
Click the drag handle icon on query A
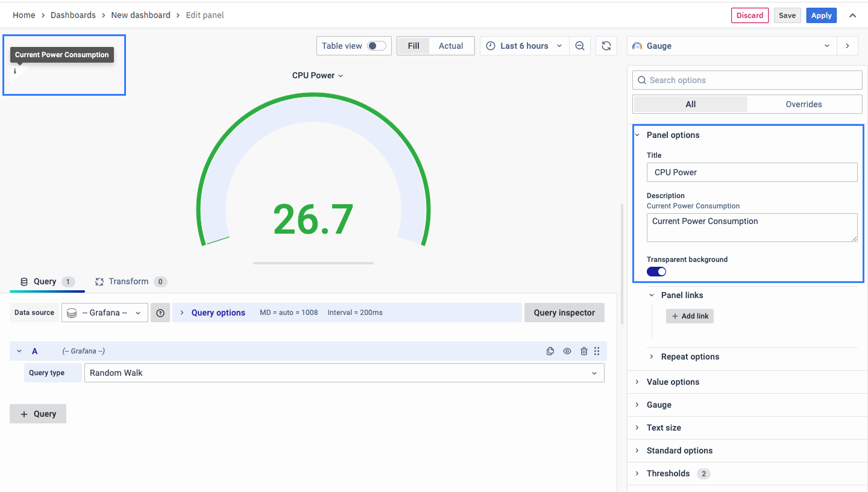click(597, 351)
